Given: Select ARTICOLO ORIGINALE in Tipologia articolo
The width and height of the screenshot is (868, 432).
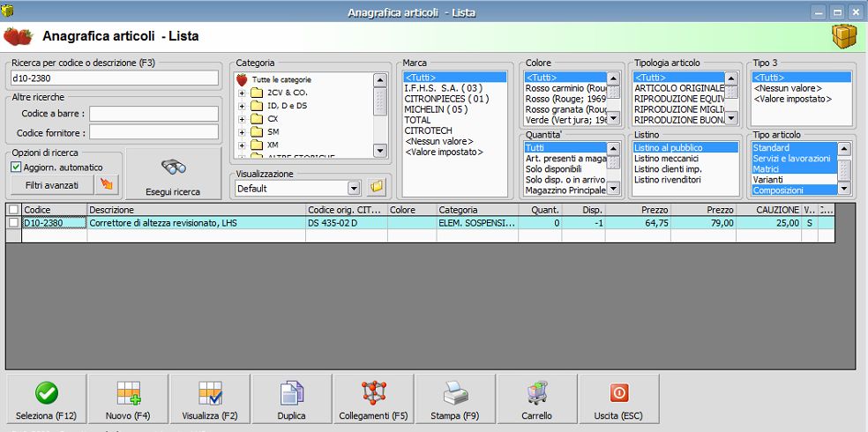Looking at the screenshot, I should coord(678,88).
